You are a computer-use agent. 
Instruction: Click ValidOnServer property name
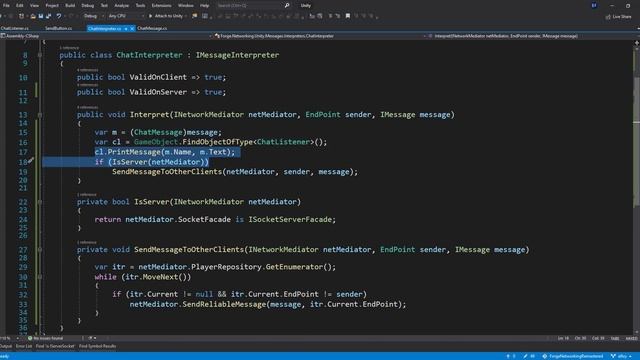coord(158,92)
